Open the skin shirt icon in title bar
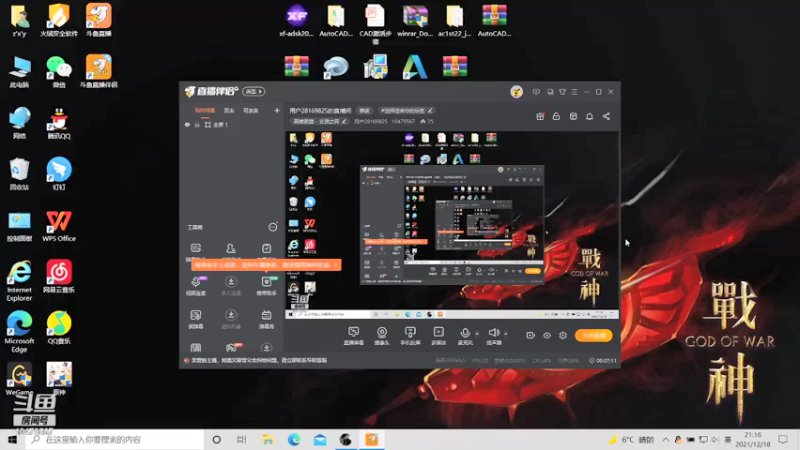800x450 pixels. coord(562,92)
